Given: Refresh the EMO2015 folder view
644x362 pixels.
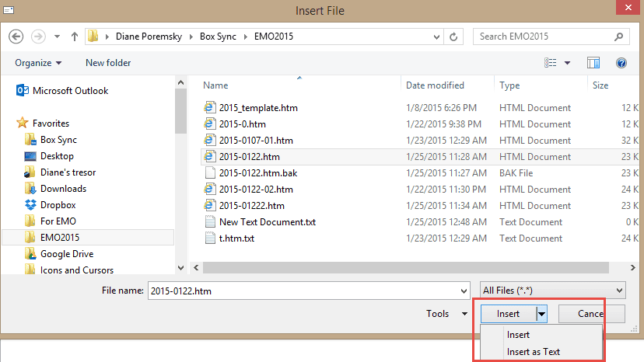Looking at the screenshot, I should coord(453,37).
